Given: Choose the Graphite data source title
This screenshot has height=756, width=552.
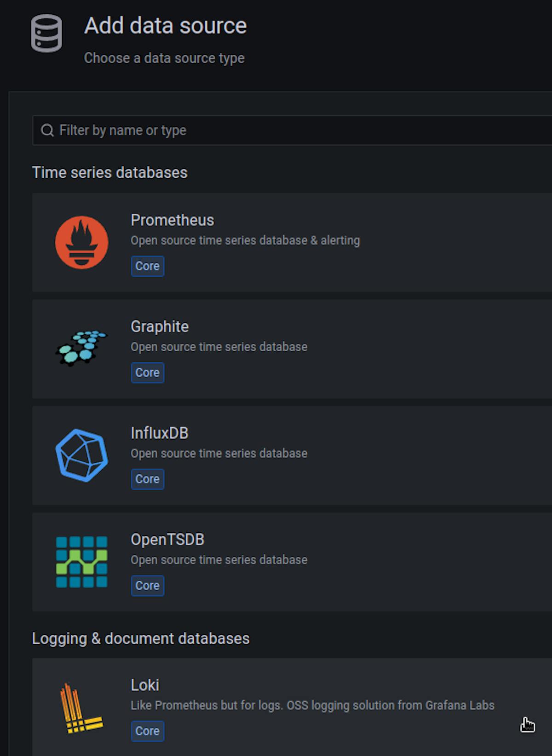Looking at the screenshot, I should tap(159, 326).
